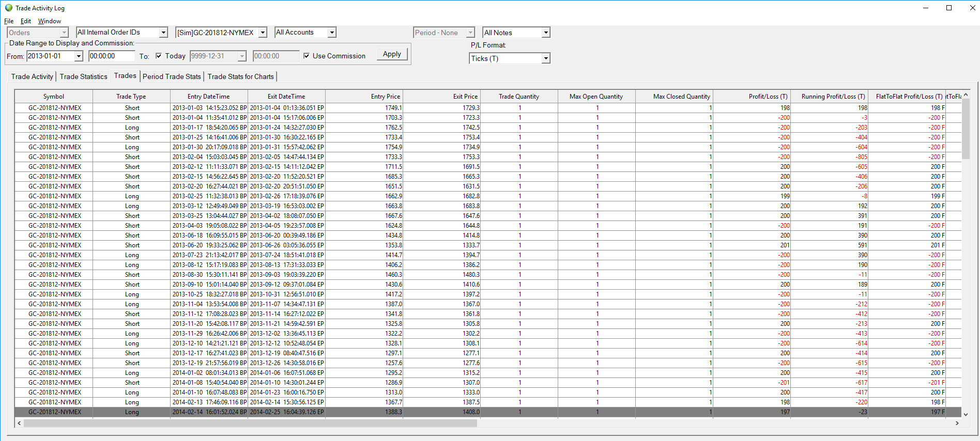The width and height of the screenshot is (980, 441).
Task: Open the Edit menu
Action: coord(26,21)
